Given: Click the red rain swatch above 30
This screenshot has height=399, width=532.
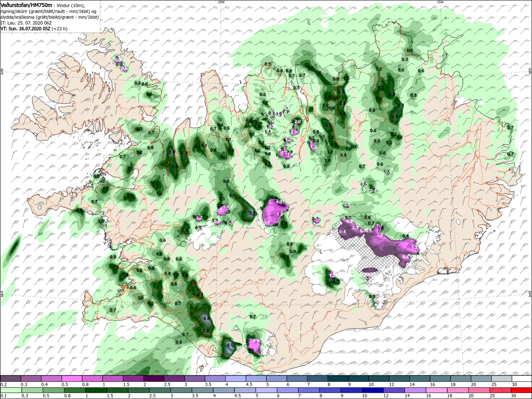Looking at the screenshot, I should pyautogui.click(x=522, y=390).
